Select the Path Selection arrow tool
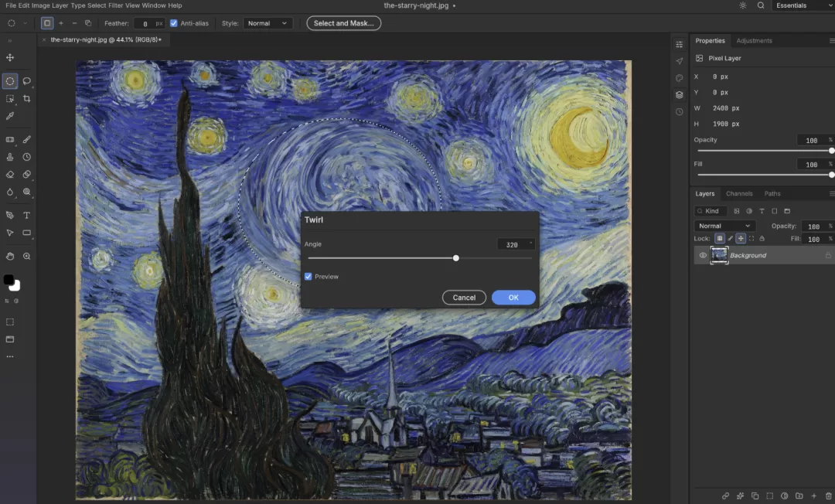Viewport: 835px width, 504px height. [x=9, y=233]
